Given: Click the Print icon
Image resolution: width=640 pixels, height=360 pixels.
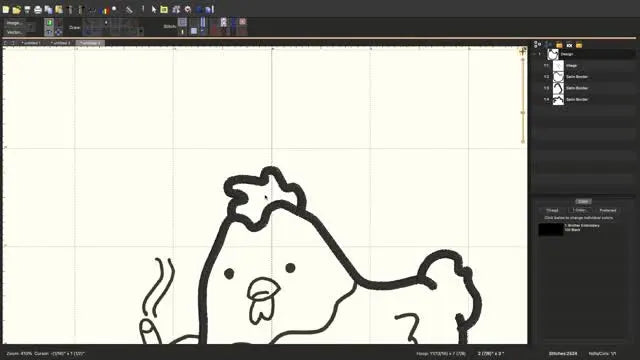Looking at the screenshot, I should point(38,9).
